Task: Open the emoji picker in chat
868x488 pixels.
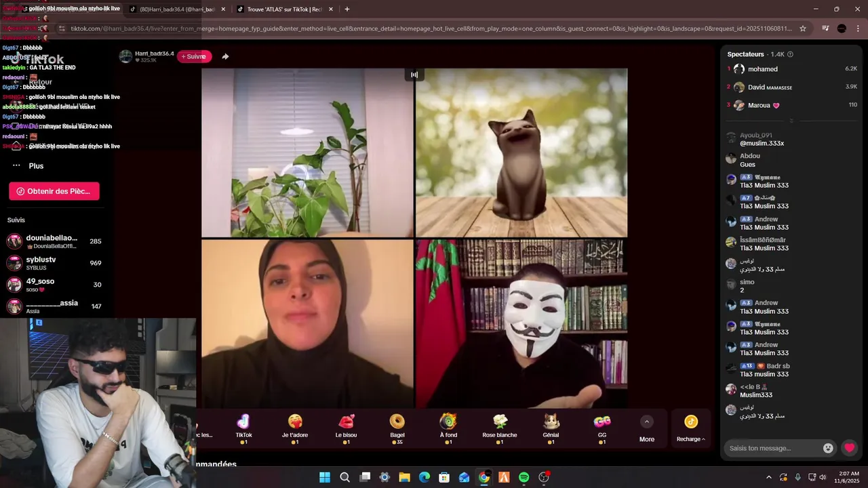Action: pyautogui.click(x=828, y=448)
